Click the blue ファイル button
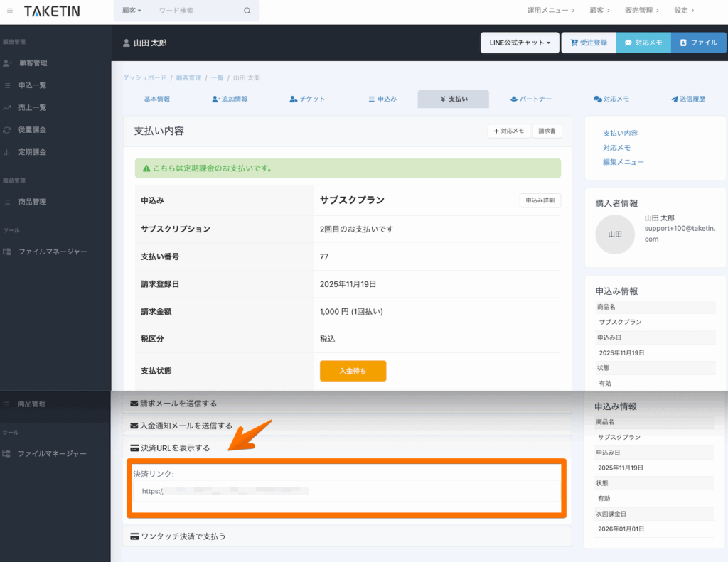Viewport: 728px width, 562px height. [x=698, y=43]
